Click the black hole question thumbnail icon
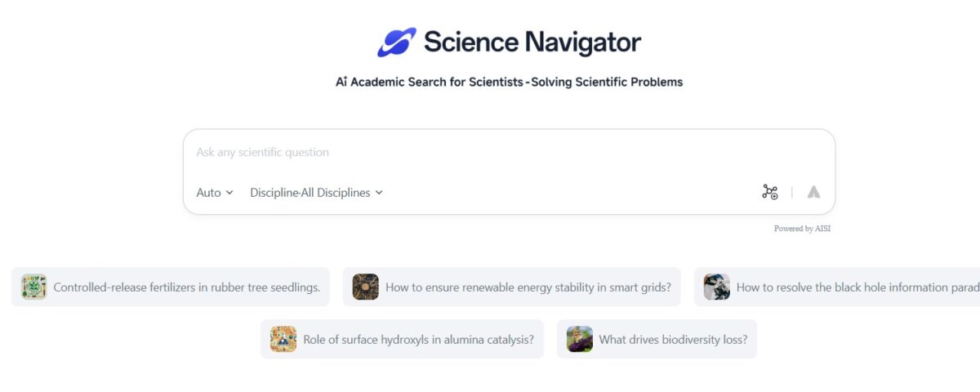The image size is (980, 392). (717, 287)
